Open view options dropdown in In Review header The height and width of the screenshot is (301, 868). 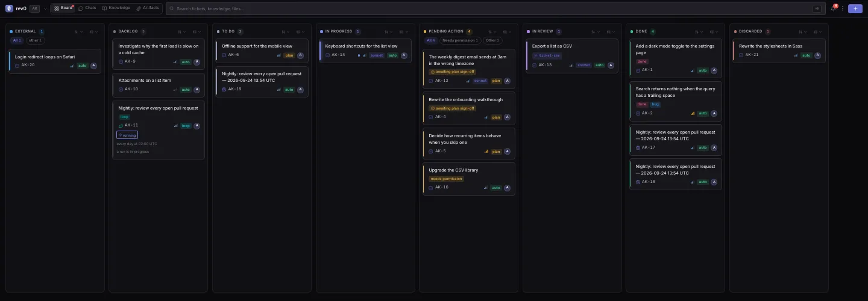click(611, 31)
